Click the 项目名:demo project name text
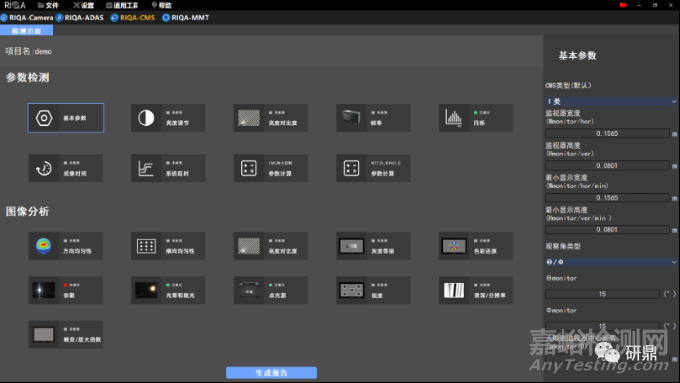680x383 pixels. click(29, 51)
